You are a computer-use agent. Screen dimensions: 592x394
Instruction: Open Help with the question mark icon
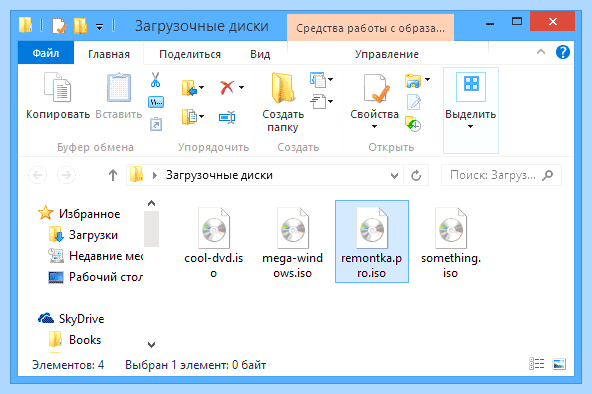click(x=563, y=52)
